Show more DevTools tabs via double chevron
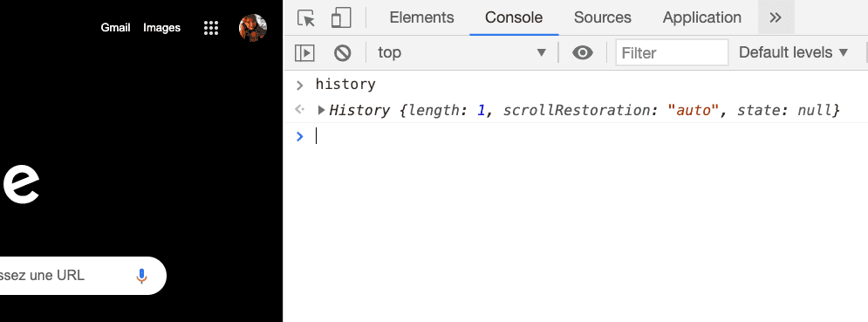Image resolution: width=868 pixels, height=322 pixels. 776,17
